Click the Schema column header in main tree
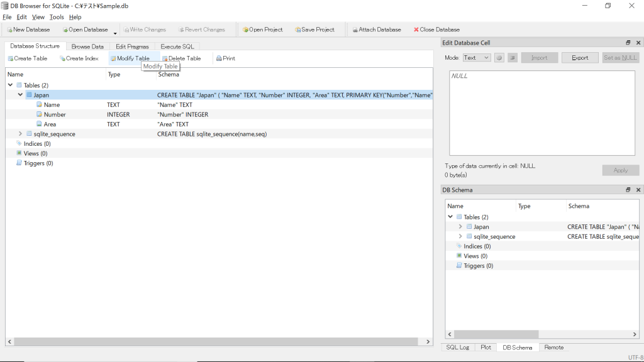This screenshot has width=644, height=362. (294, 74)
